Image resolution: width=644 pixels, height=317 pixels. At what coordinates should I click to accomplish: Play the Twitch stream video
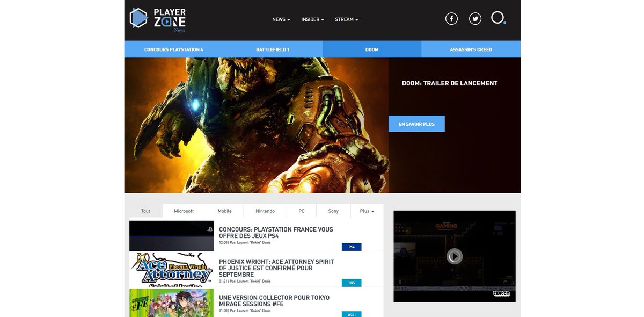click(455, 256)
